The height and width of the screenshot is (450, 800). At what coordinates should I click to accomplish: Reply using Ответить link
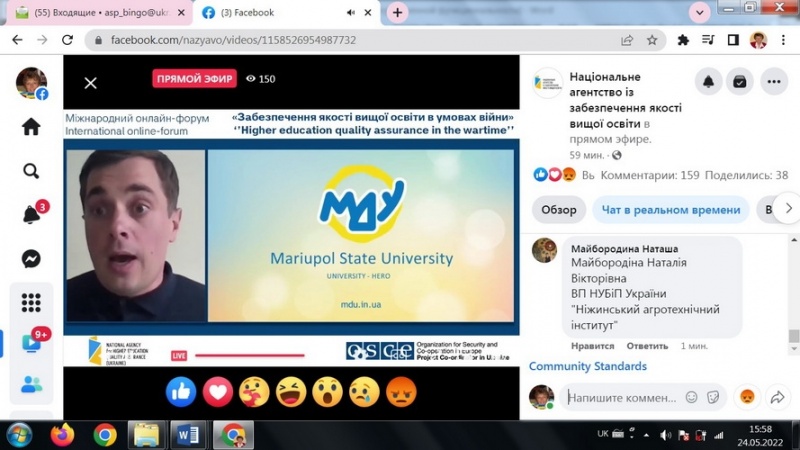tap(647, 346)
